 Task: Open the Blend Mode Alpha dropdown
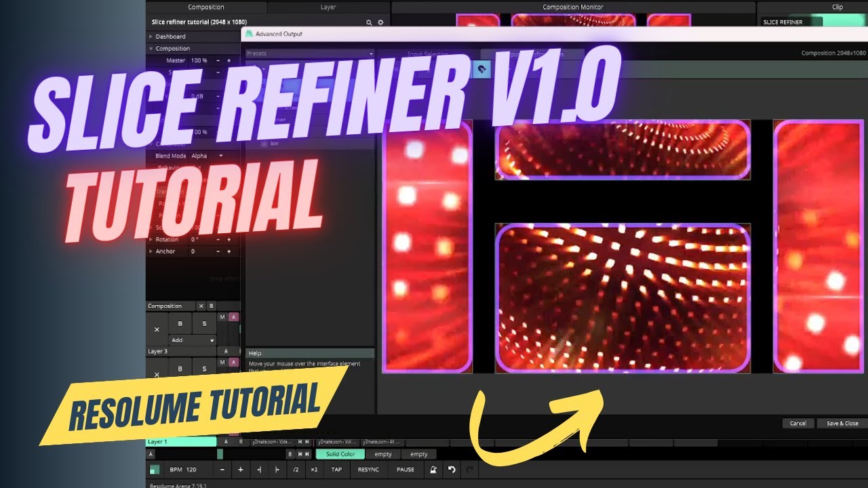[208, 156]
